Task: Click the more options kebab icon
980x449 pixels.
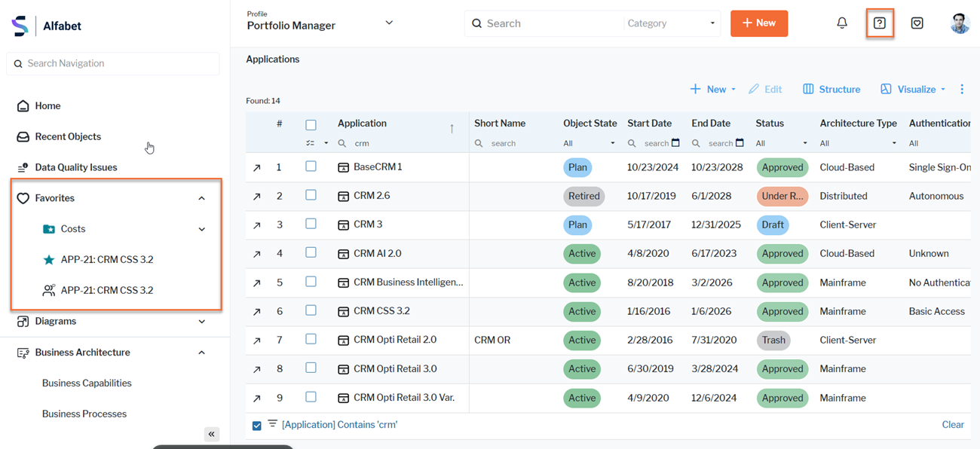Action: [962, 89]
